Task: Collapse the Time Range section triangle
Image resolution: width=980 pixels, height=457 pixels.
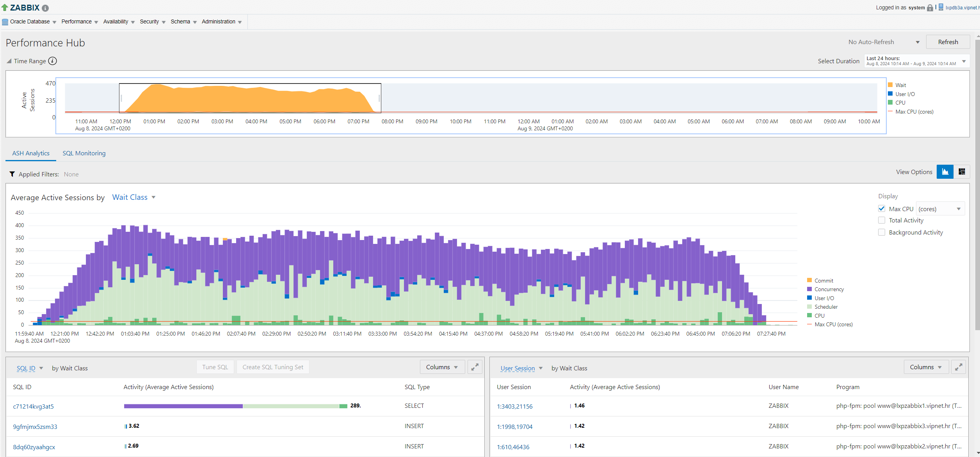Action: pyautogui.click(x=9, y=61)
